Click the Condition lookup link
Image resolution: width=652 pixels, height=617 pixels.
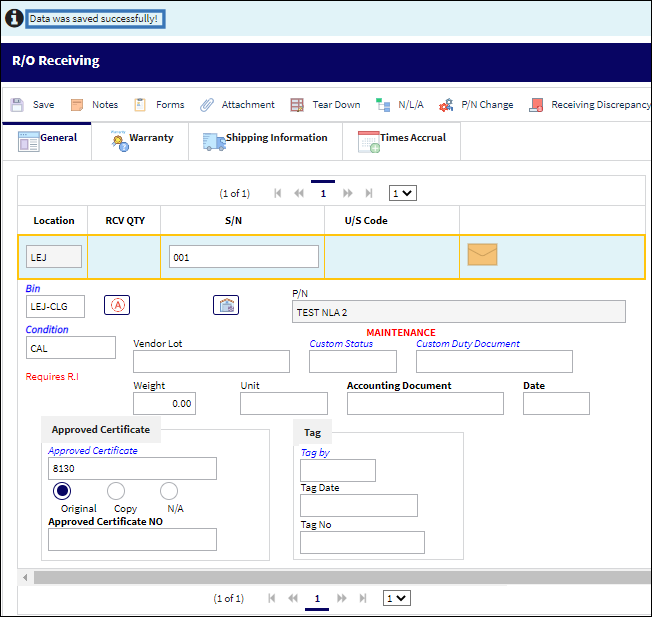click(47, 329)
